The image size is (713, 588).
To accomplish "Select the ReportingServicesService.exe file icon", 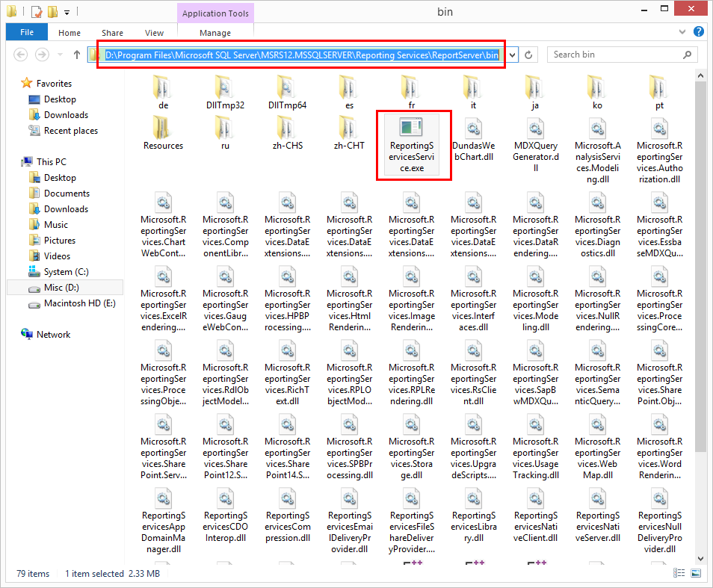I will coord(411,127).
